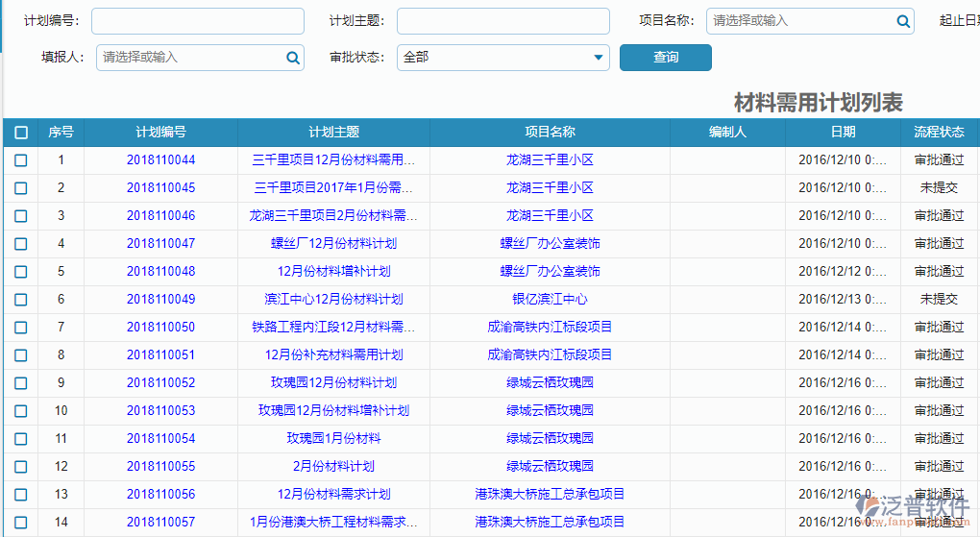The width and height of the screenshot is (980, 537).
Task: Toggle the select-all checkbox in table header
Action: (x=21, y=133)
